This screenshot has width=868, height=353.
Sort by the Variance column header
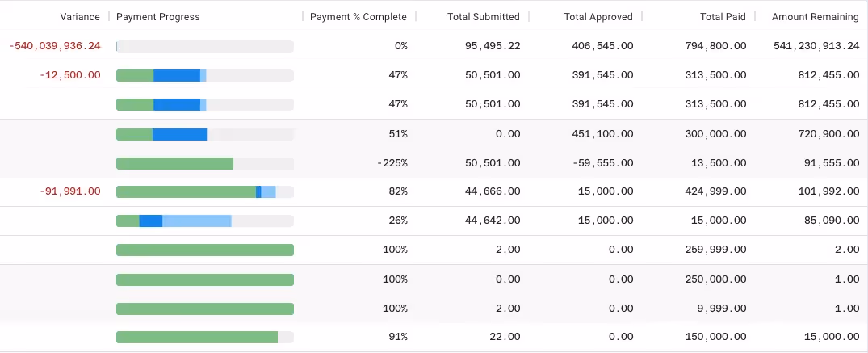coord(80,17)
